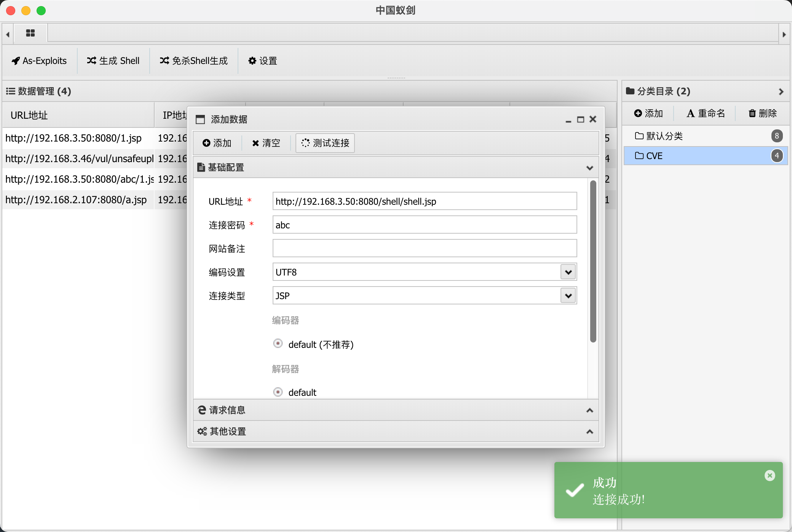Click 测试连接 spinner button in dialog
Viewport: 792px width, 532px height.
click(x=325, y=143)
